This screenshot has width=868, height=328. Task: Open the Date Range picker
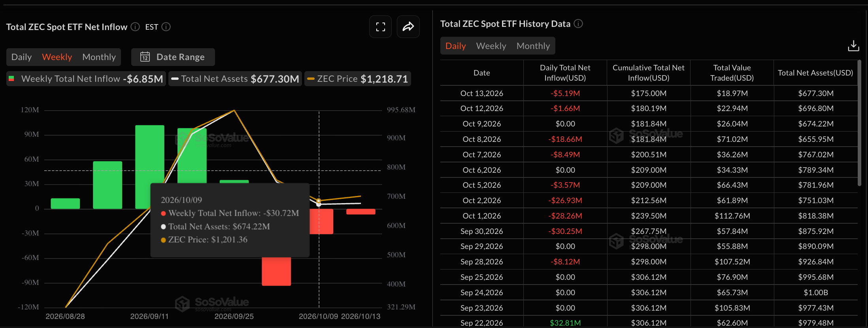pyautogui.click(x=173, y=57)
